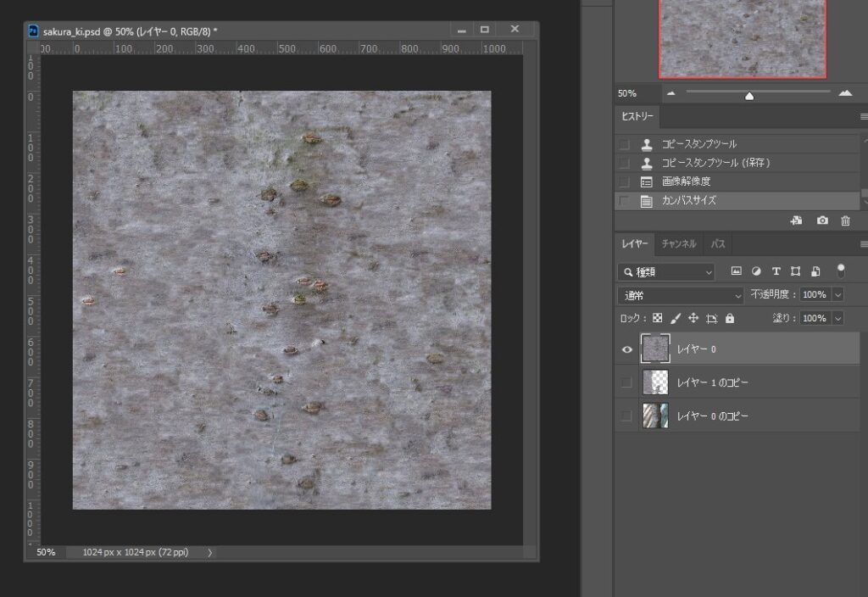
Task: Click the history snapshot camera icon
Action: (x=821, y=220)
